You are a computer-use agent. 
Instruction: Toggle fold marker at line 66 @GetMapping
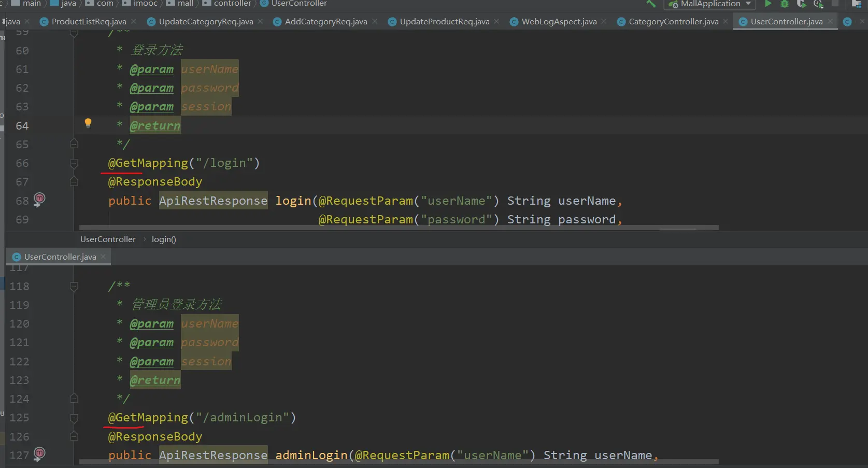click(x=74, y=163)
